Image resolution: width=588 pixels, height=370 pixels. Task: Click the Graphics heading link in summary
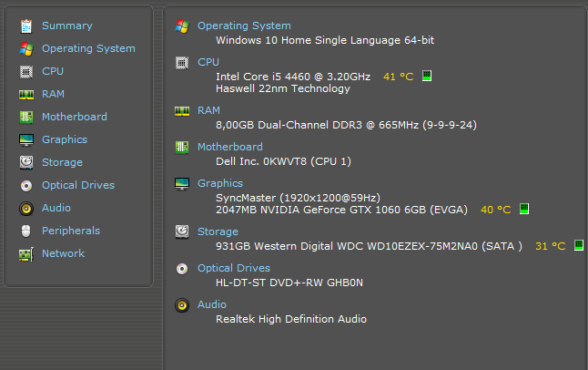220,183
